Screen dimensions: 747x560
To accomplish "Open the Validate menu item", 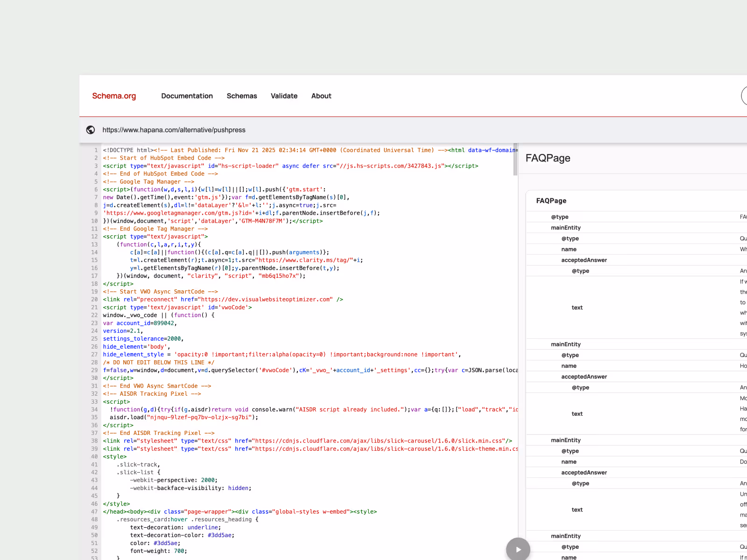I will (x=284, y=96).
